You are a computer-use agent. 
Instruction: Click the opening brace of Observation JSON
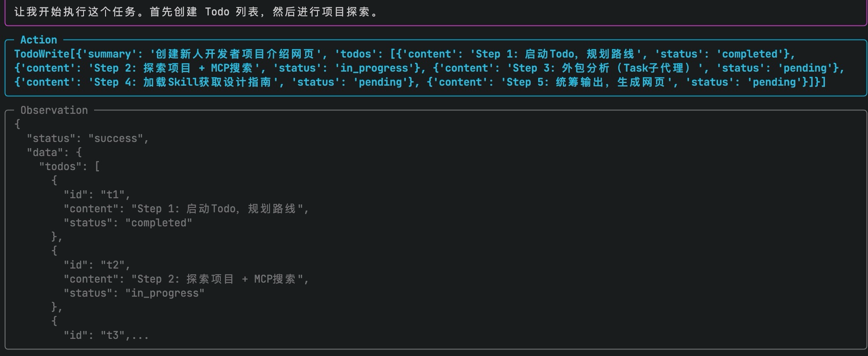pos(17,124)
